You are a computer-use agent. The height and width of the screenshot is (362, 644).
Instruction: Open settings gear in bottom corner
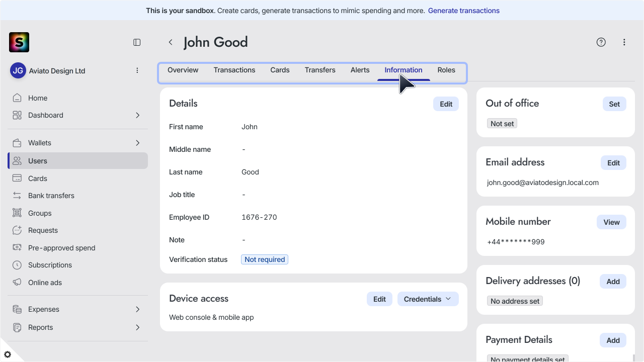(8, 354)
